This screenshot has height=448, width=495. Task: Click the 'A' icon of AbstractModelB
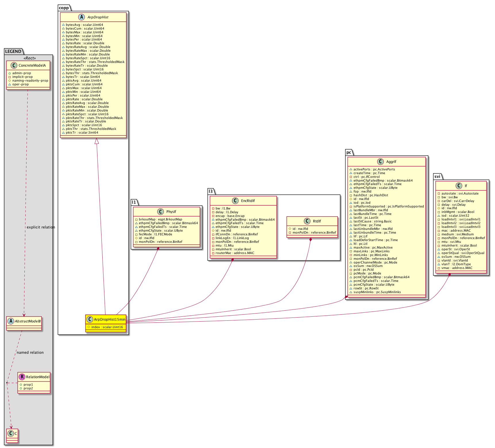coord(11,321)
